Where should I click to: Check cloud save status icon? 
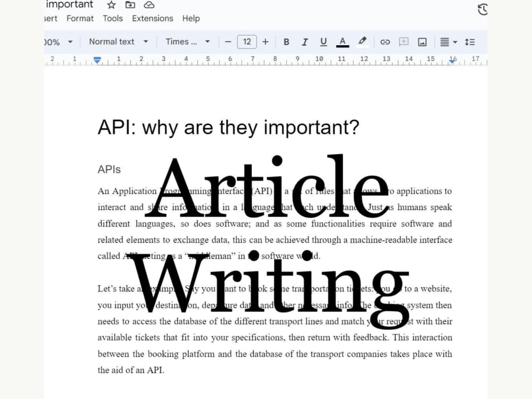coord(149,5)
